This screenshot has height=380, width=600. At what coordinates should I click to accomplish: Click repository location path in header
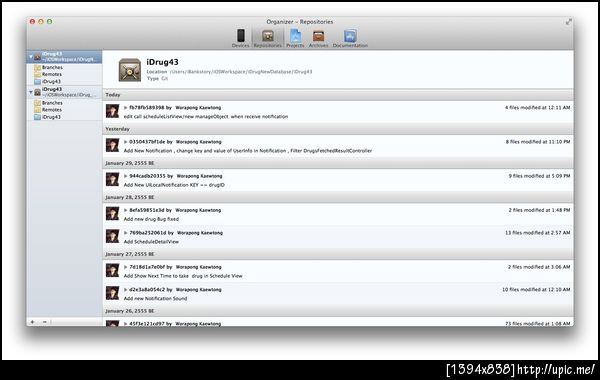pos(241,72)
